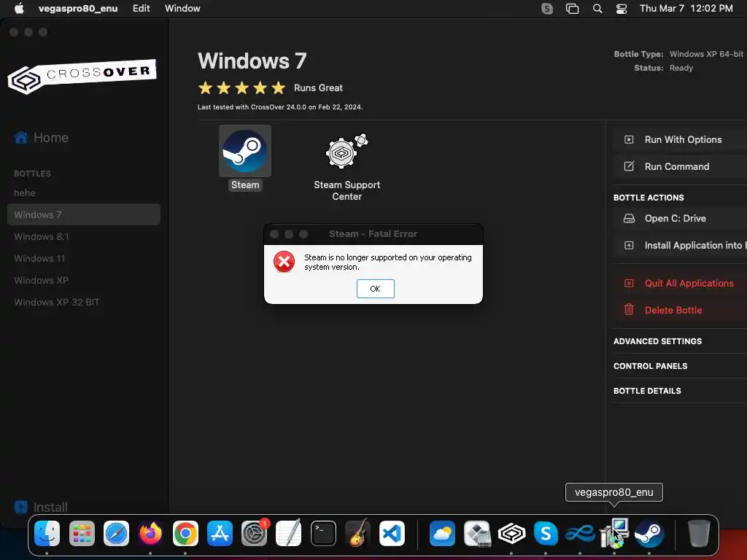Click the blue wave icon in the Dock
Image resolution: width=747 pixels, height=560 pixels.
click(580, 534)
